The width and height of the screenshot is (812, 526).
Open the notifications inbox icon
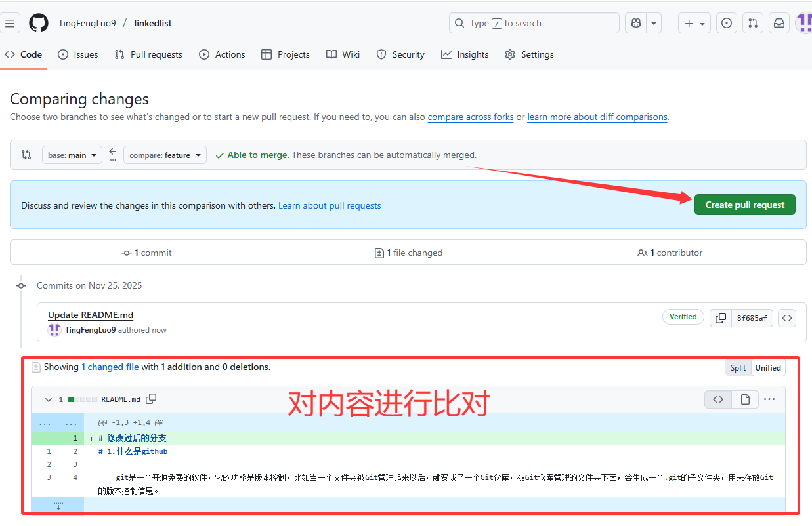coord(779,23)
